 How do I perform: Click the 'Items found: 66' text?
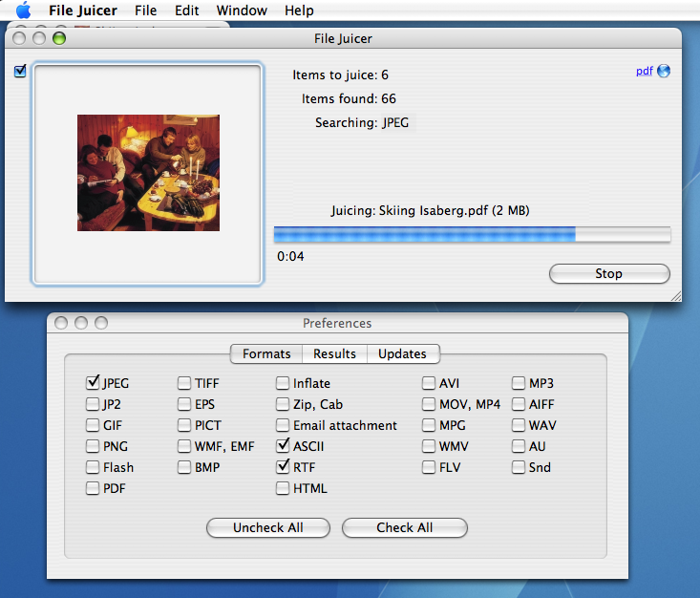point(349,98)
